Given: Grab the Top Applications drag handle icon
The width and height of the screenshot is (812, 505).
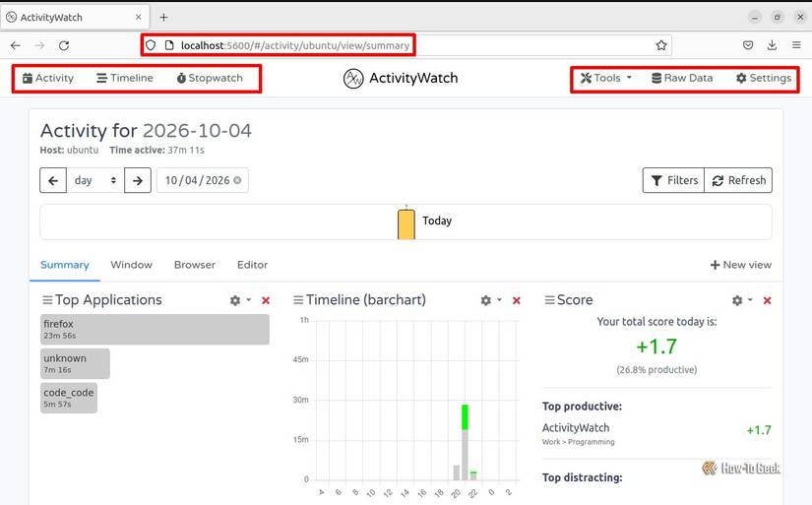Looking at the screenshot, I should (x=47, y=300).
